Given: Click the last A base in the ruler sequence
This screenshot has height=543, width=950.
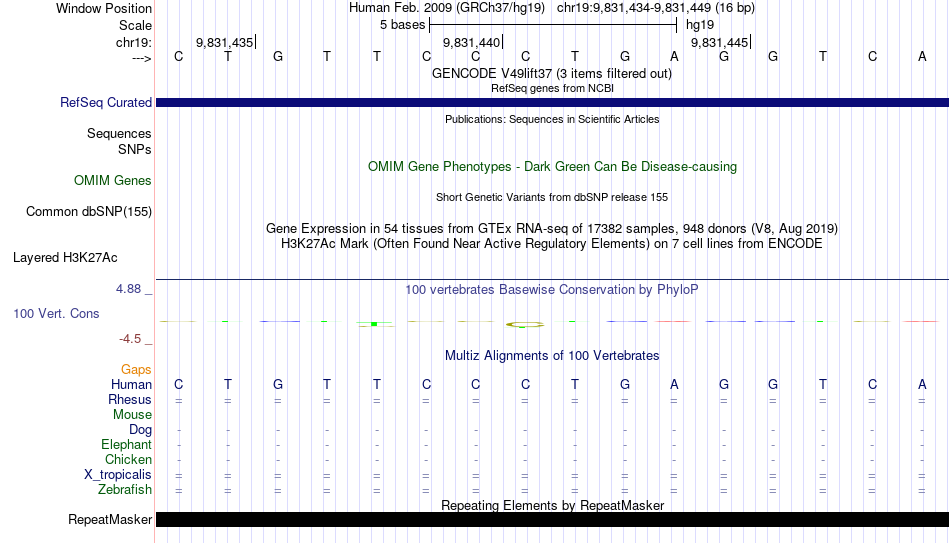Looking at the screenshot, I should 922,56.
